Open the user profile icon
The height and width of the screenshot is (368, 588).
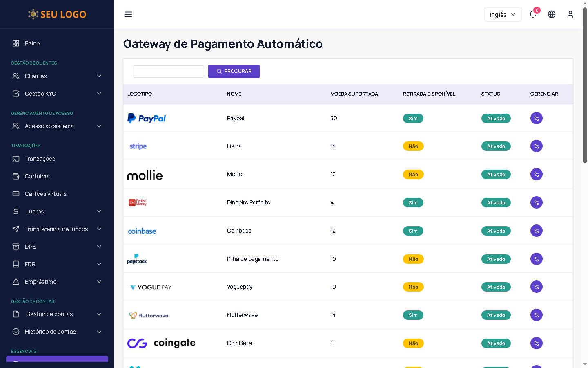[570, 14]
